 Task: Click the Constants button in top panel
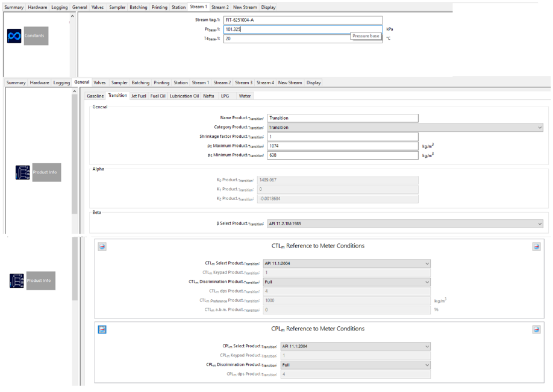36,36
